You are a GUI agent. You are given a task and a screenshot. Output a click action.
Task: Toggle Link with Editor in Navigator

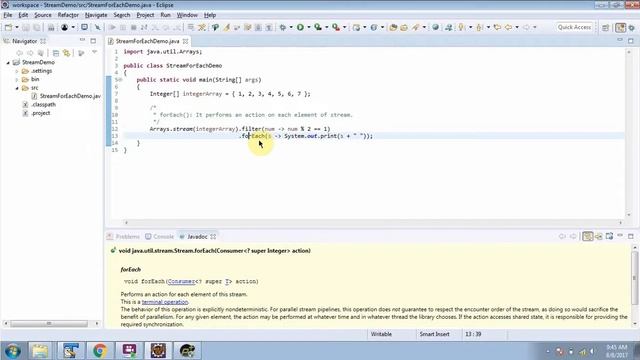67,53
